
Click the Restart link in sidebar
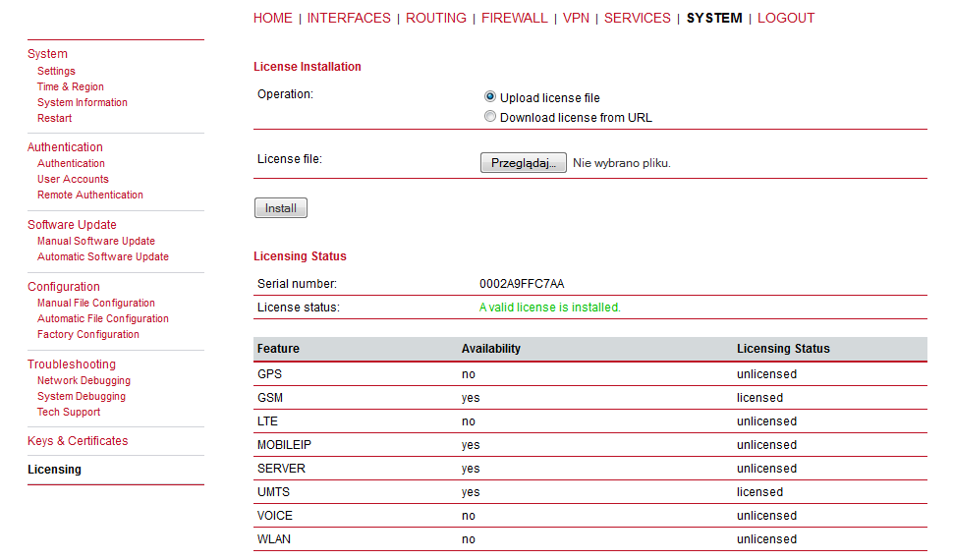click(55, 119)
